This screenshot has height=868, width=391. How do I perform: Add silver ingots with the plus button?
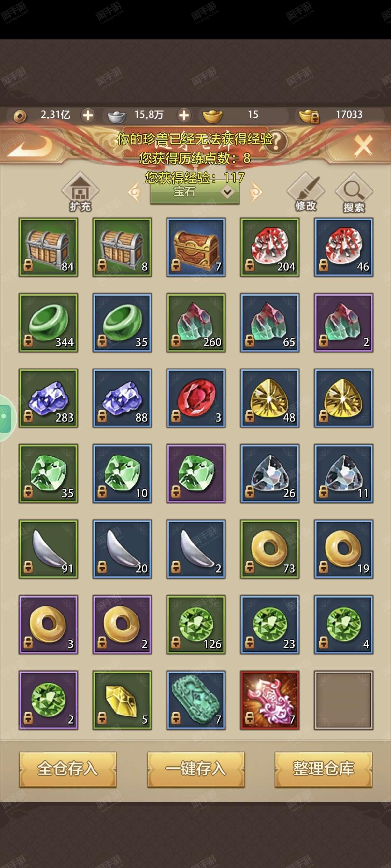pos(184,116)
